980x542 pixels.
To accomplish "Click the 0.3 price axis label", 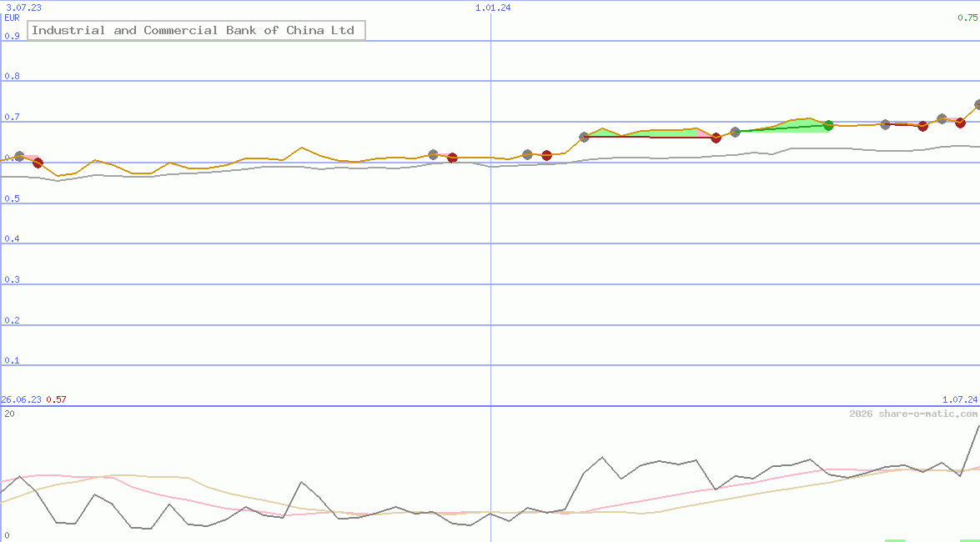I will [12, 279].
